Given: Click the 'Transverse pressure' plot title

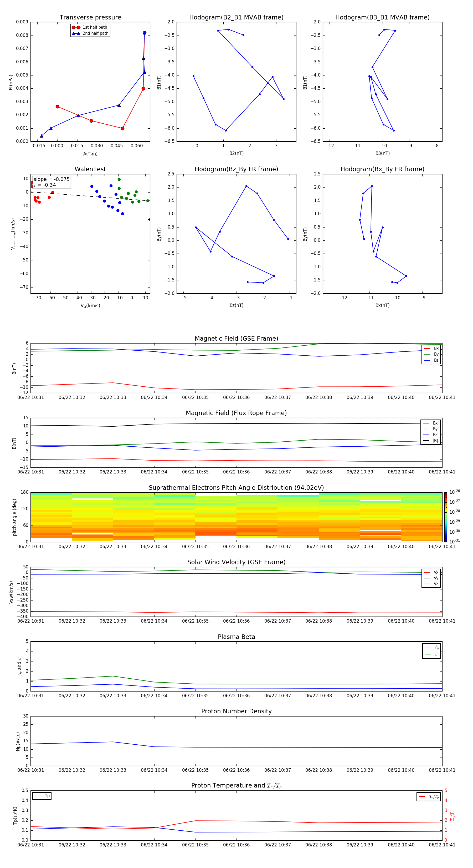Looking at the screenshot, I should (x=90, y=17).
